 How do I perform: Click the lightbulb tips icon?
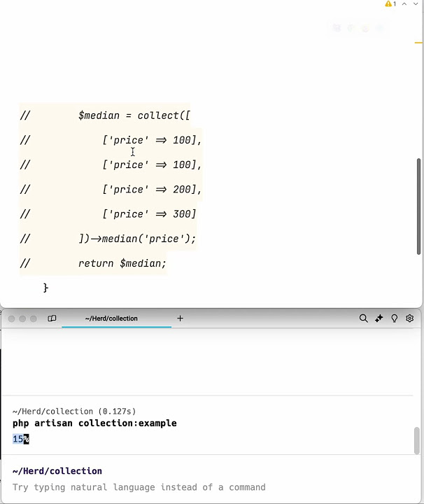click(x=394, y=318)
